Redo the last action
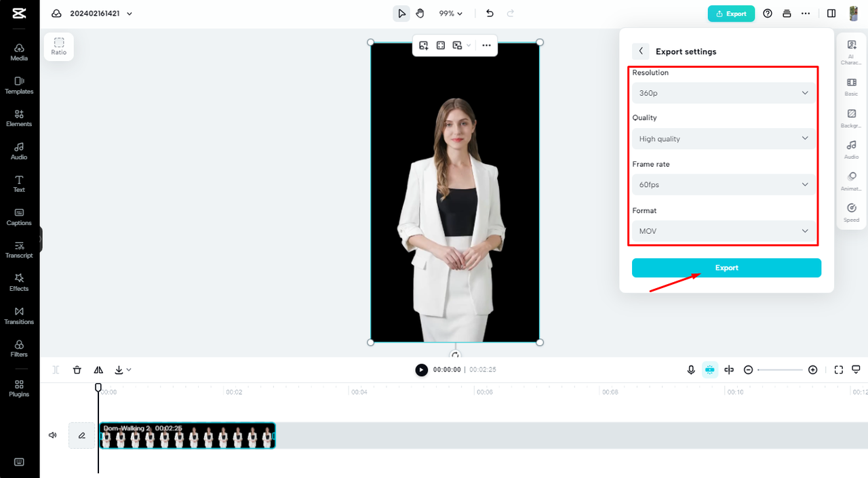This screenshot has height=478, width=868. point(510,14)
